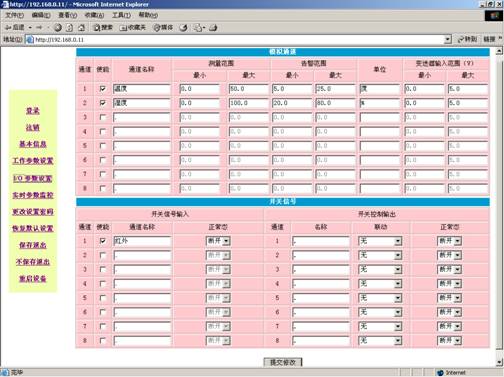The image size is (504, 377).
Task: Click channel 1 name field containing 温度
Action: 142,89
